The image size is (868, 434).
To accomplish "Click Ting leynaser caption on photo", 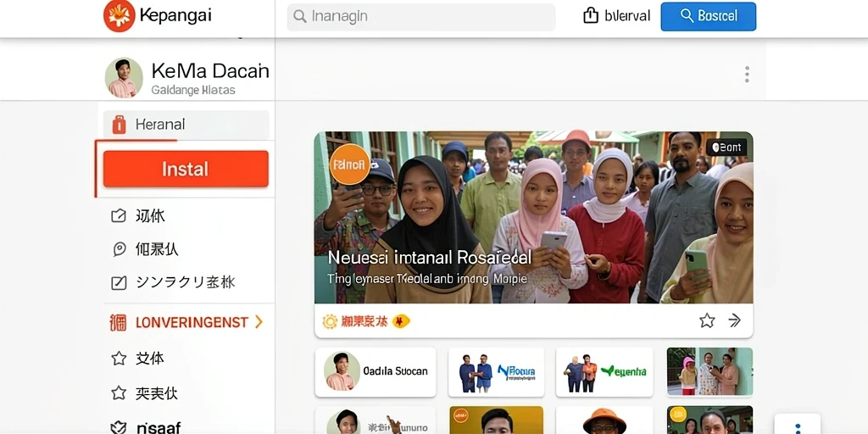I will (x=427, y=280).
